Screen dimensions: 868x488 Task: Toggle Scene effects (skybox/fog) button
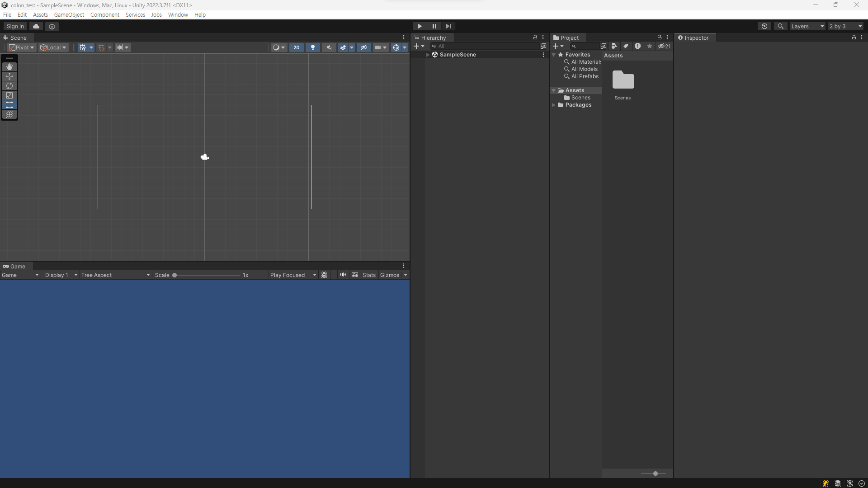pyautogui.click(x=343, y=47)
